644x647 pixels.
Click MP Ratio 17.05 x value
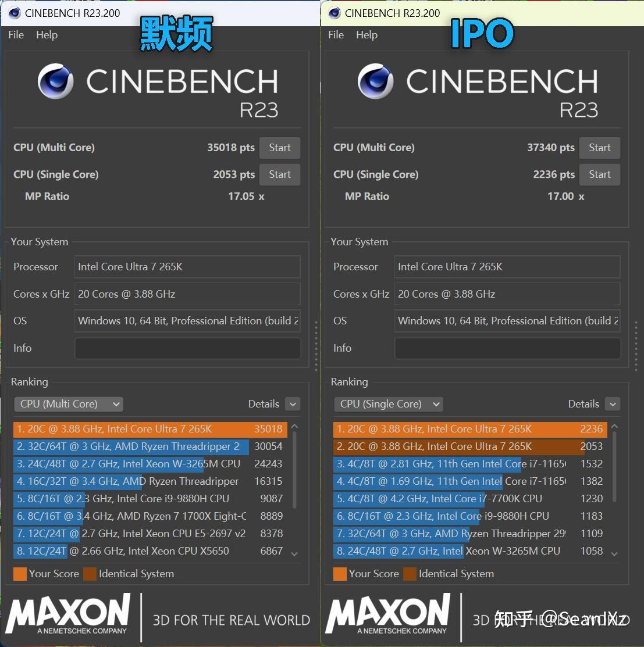tap(246, 196)
